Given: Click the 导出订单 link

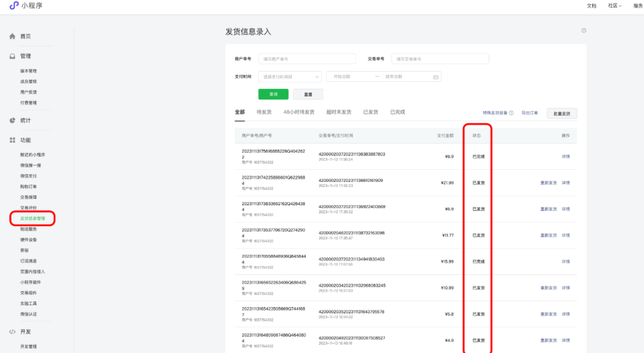Looking at the screenshot, I should (x=530, y=113).
